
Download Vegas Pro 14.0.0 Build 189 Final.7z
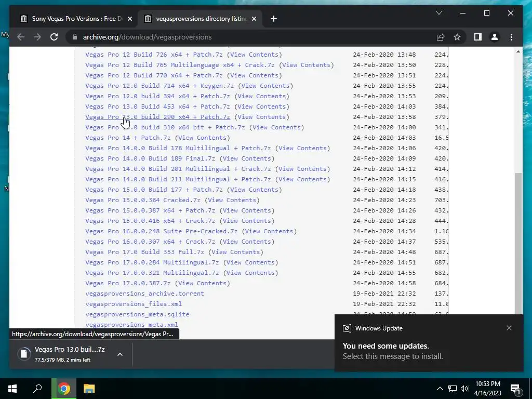[x=150, y=158]
